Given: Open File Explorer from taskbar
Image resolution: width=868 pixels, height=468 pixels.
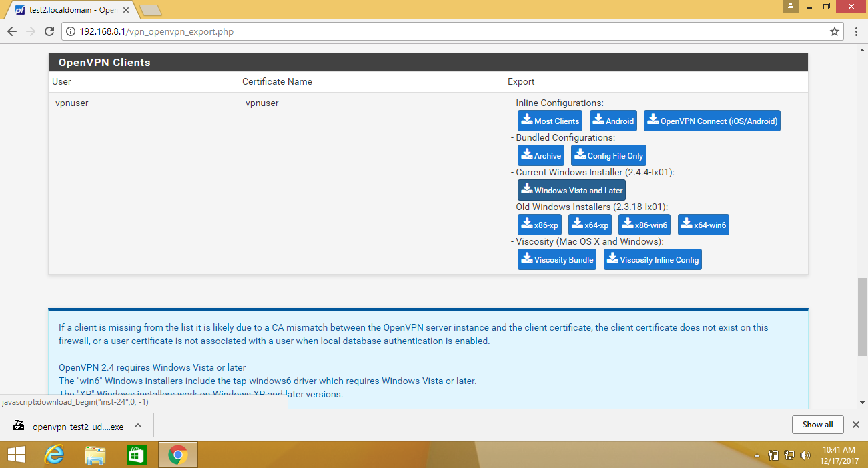Looking at the screenshot, I should [95, 455].
